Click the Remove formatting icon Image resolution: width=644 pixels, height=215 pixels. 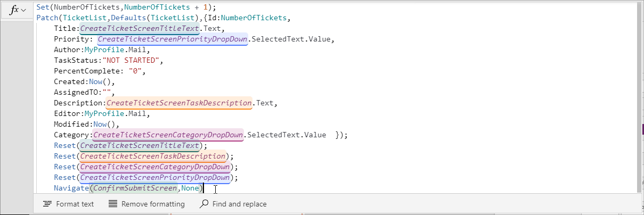pyautogui.click(x=113, y=204)
